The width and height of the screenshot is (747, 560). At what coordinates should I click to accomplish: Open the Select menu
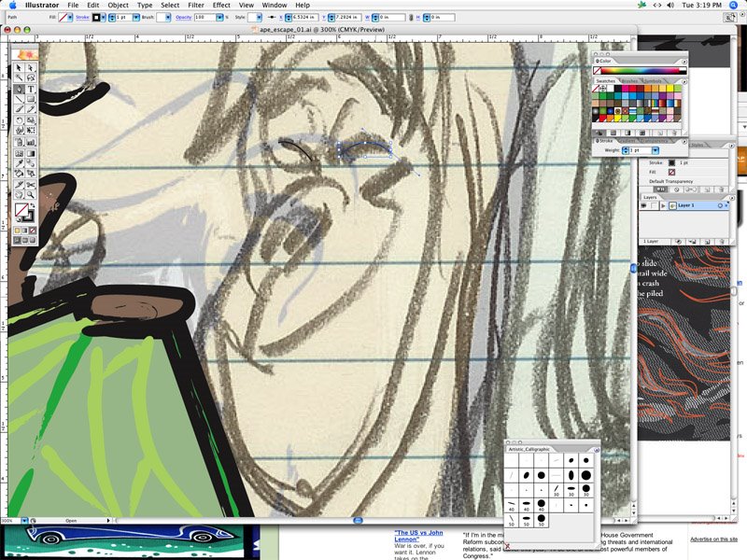point(170,5)
